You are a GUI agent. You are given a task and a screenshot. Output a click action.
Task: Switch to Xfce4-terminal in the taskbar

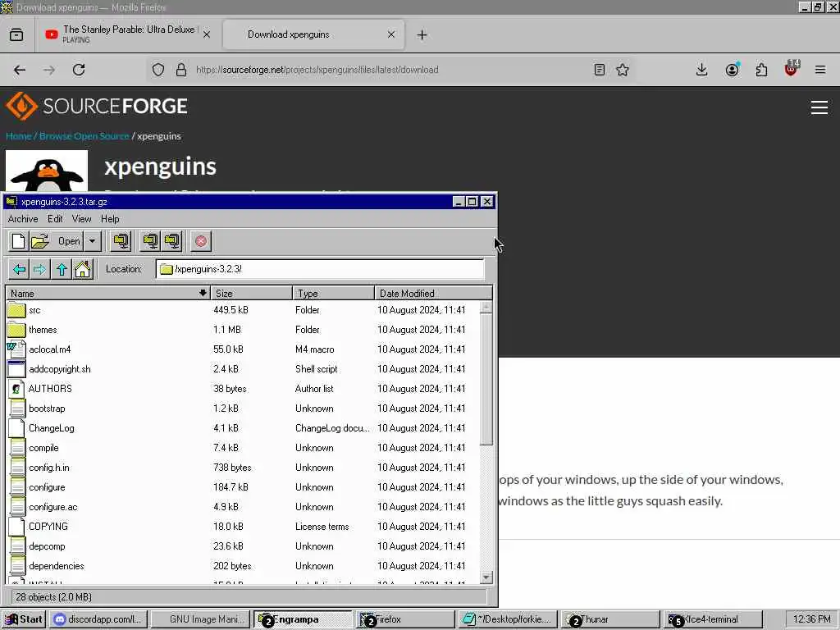713,619
